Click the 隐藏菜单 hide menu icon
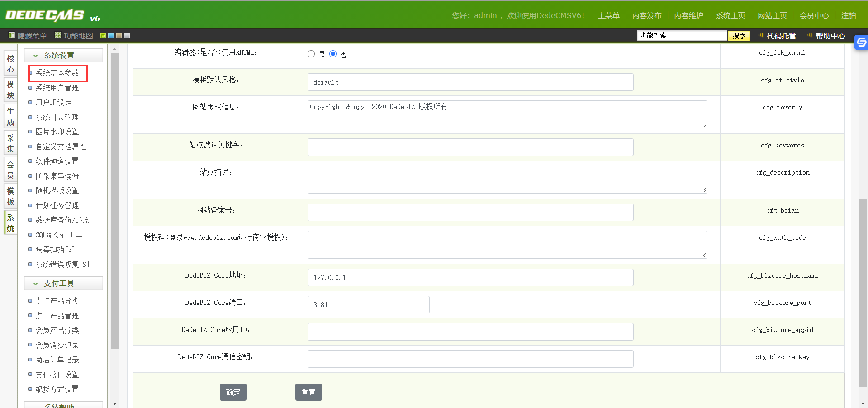868x408 pixels. (12, 35)
